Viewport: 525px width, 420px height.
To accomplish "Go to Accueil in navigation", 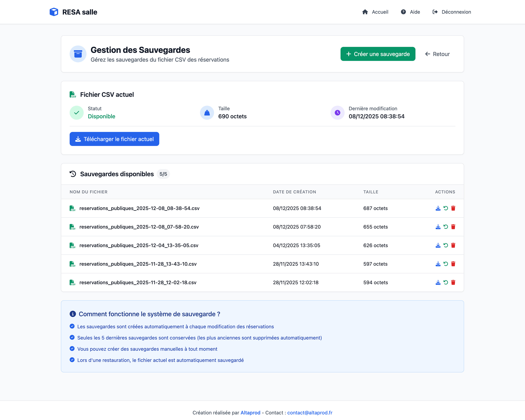I will point(375,12).
